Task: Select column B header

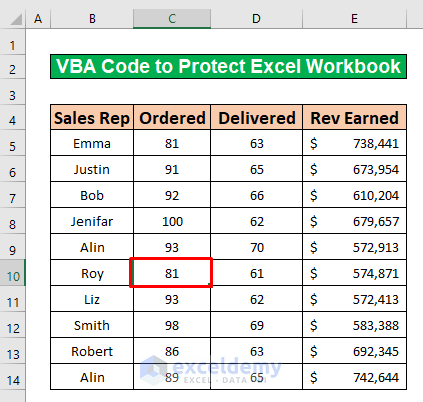Action: click(x=92, y=19)
